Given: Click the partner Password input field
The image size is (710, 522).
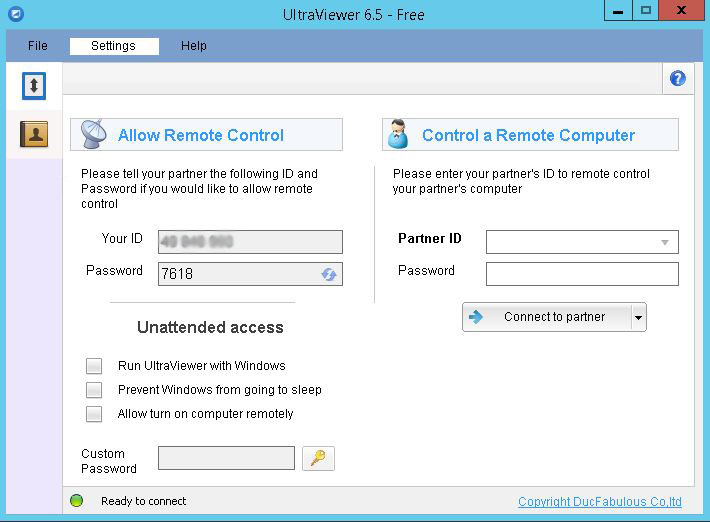Looking at the screenshot, I should pos(582,274).
